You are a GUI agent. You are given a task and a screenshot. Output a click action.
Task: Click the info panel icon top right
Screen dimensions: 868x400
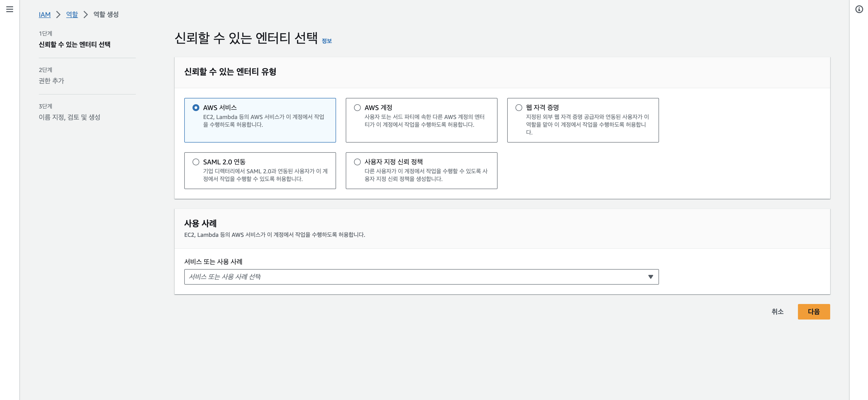pyautogui.click(x=859, y=9)
